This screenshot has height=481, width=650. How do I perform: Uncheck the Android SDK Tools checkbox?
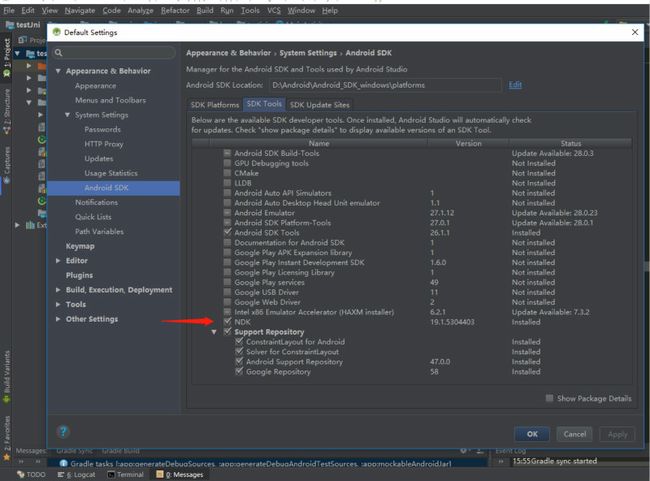point(227,232)
